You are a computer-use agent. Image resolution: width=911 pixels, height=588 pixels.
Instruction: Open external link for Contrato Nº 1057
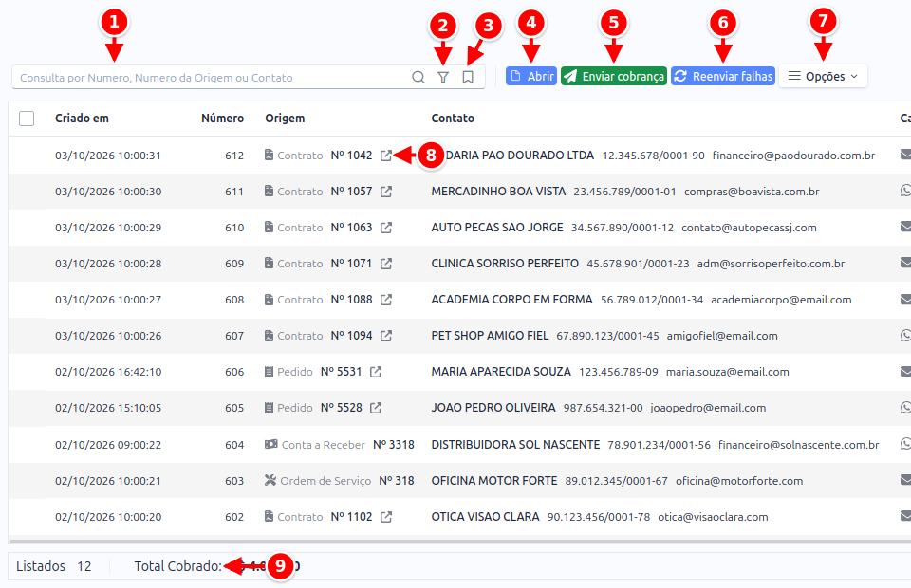coord(386,192)
